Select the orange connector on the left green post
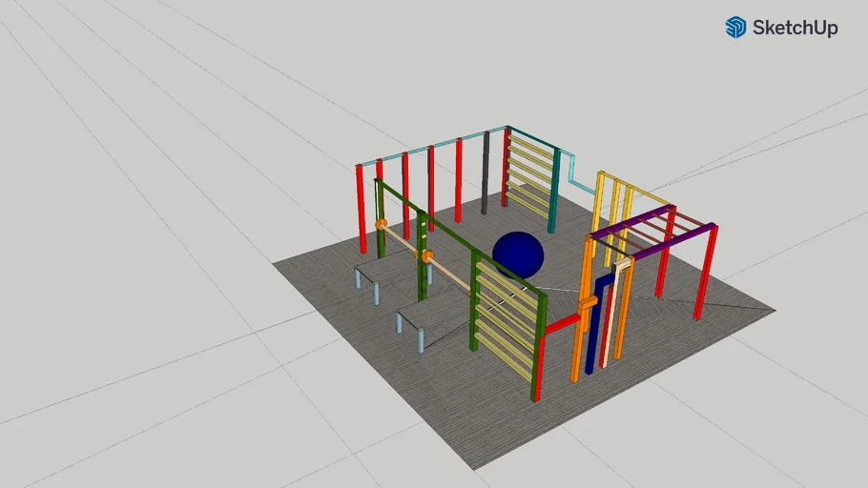The image size is (868, 488). 381,225
